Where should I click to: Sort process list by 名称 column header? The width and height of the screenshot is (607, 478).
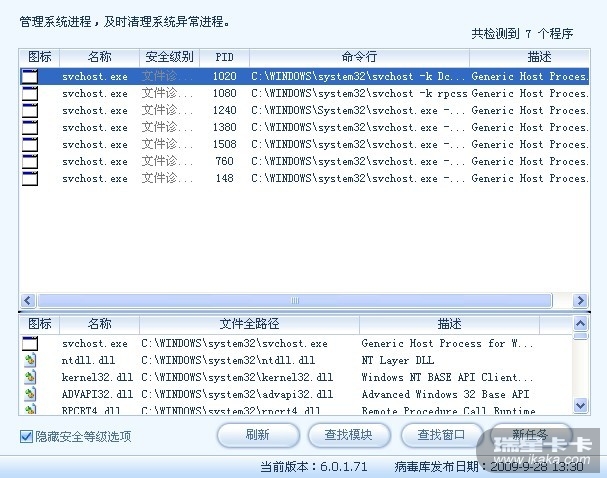(x=99, y=57)
